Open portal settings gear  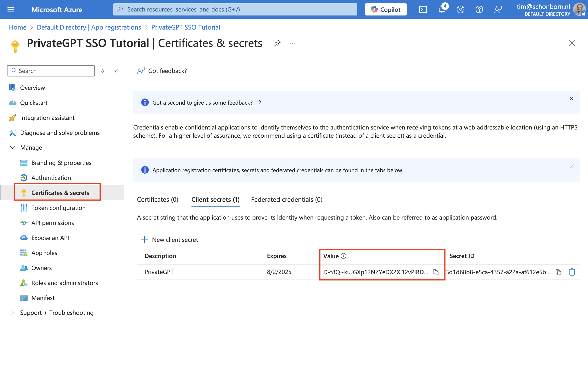[460, 9]
